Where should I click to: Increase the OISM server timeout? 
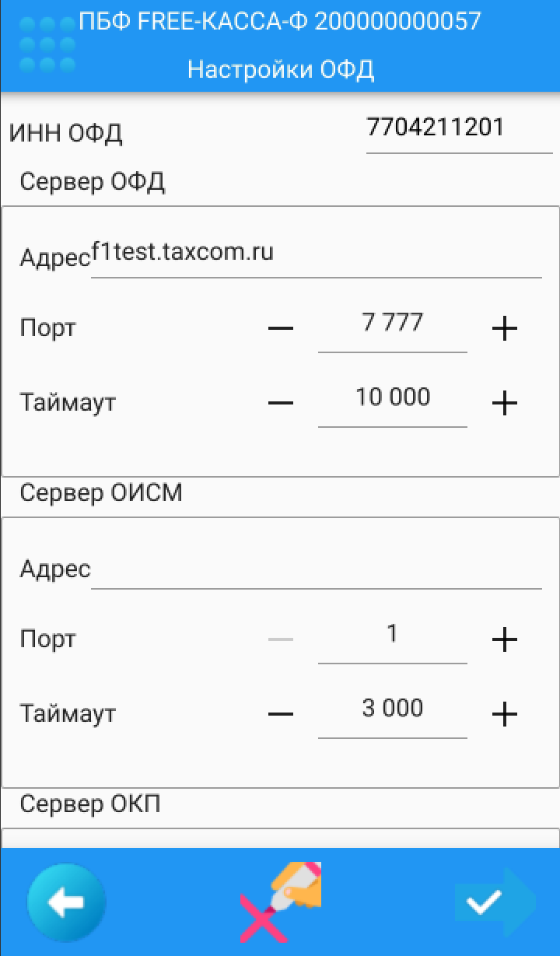pos(505,714)
